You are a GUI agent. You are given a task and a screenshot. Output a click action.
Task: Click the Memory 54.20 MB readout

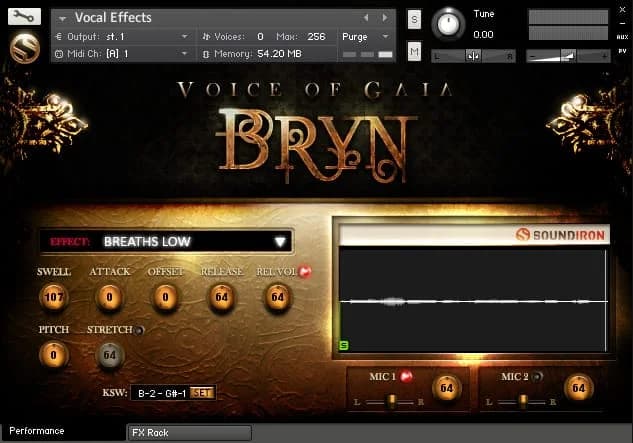pos(279,53)
